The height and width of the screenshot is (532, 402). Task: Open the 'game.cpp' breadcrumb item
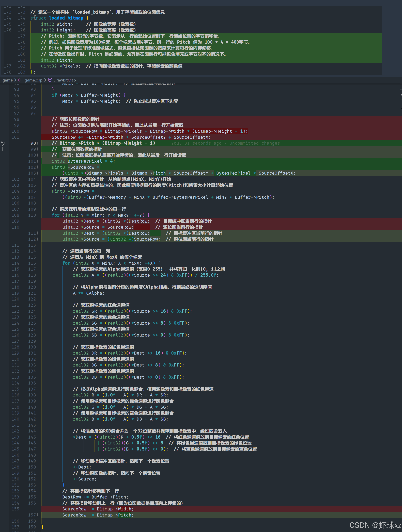click(34, 80)
